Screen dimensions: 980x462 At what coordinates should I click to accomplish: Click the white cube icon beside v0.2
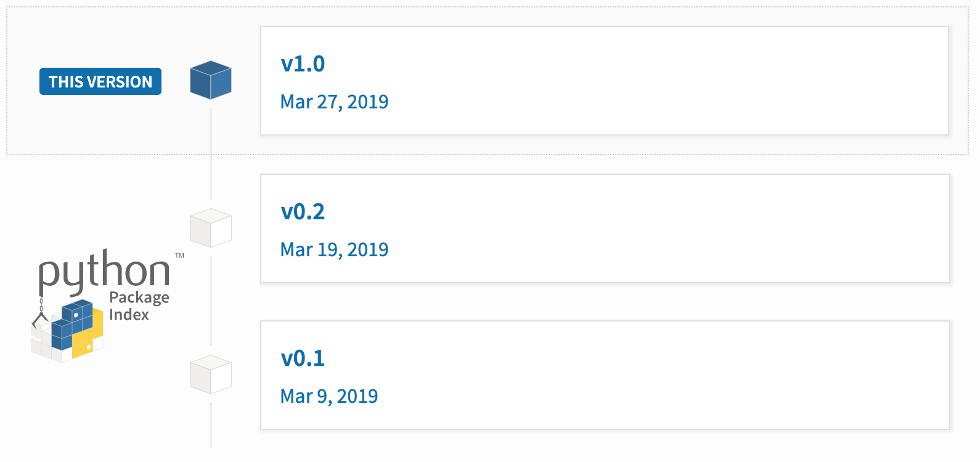(211, 228)
